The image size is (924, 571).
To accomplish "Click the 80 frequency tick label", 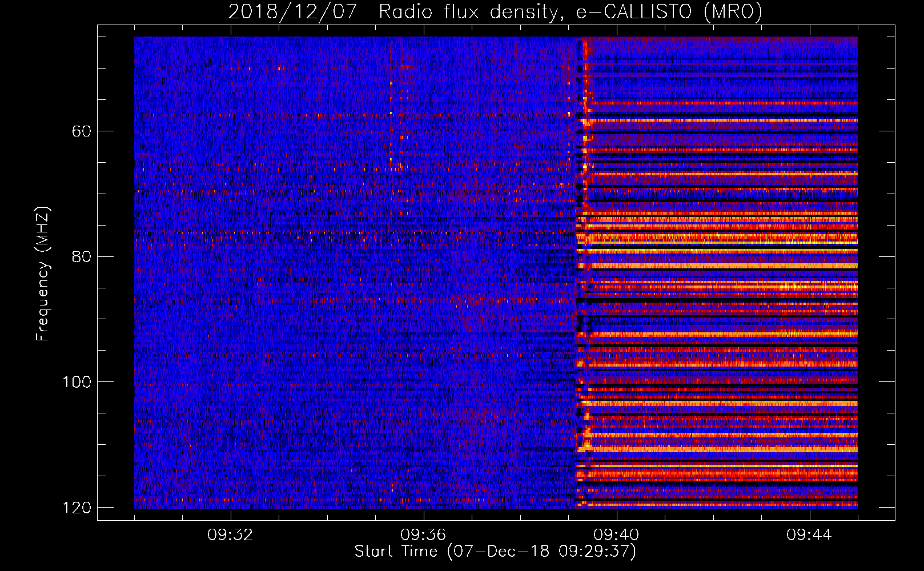I will coord(82,256).
